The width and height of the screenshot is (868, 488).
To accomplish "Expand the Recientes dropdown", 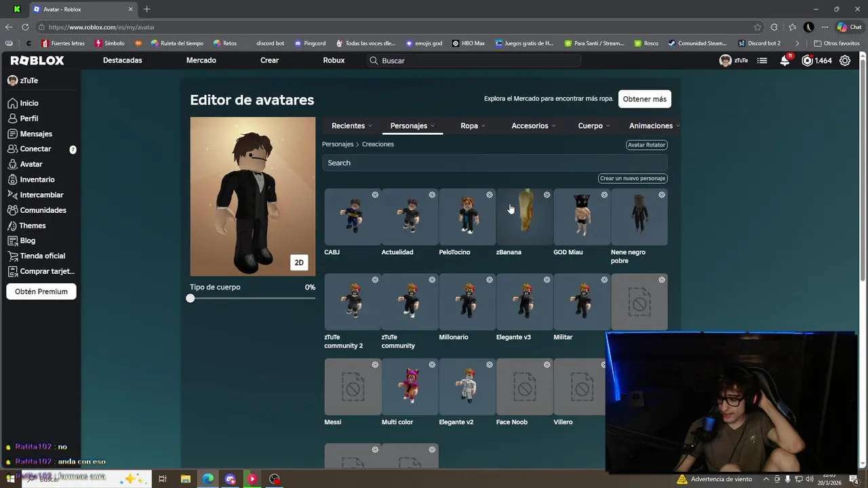I will (352, 125).
